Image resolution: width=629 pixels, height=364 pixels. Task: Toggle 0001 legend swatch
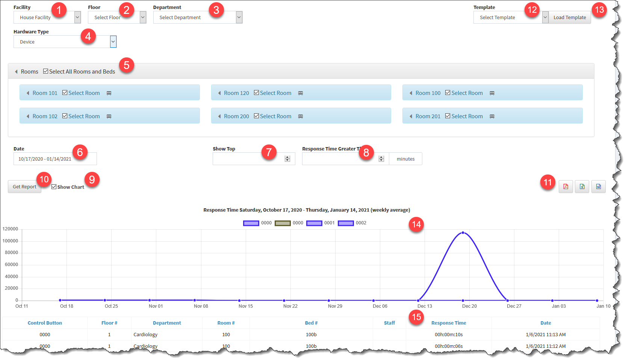tap(314, 223)
